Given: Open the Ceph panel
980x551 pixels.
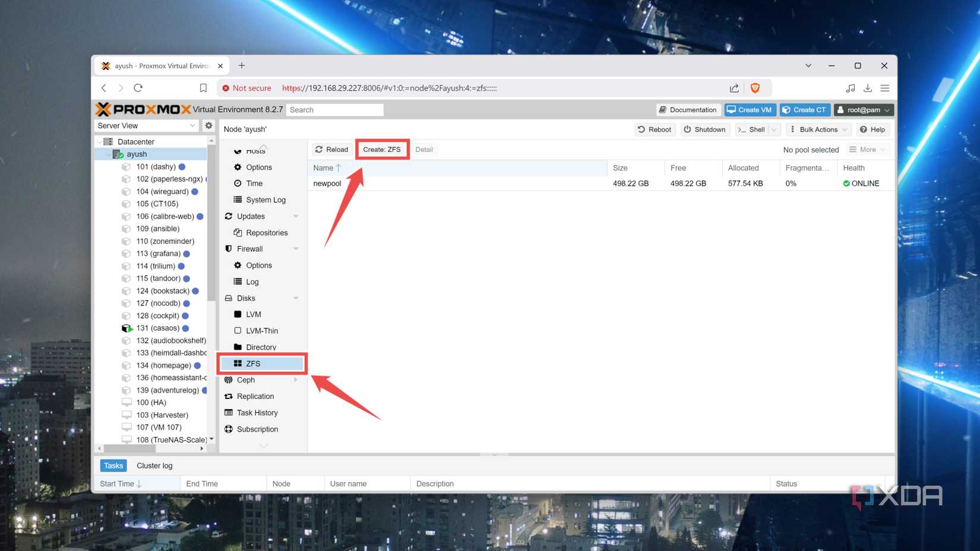Looking at the screenshot, I should coord(244,379).
